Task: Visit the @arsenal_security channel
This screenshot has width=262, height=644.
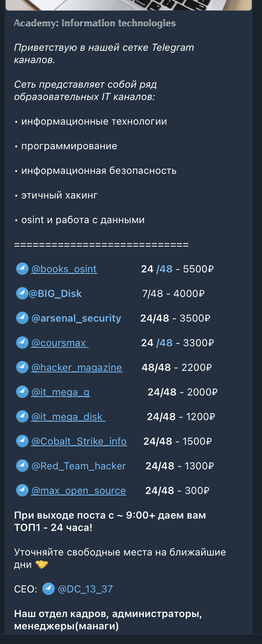Action: pos(76,319)
